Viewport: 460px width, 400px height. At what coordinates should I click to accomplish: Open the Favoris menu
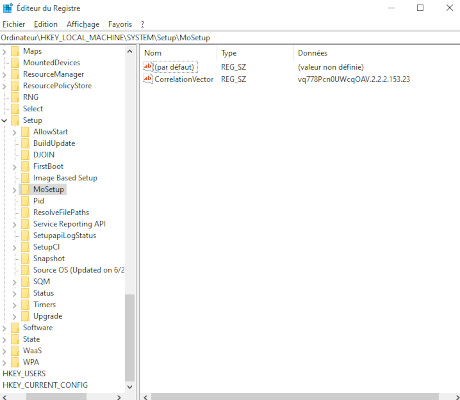click(x=120, y=24)
